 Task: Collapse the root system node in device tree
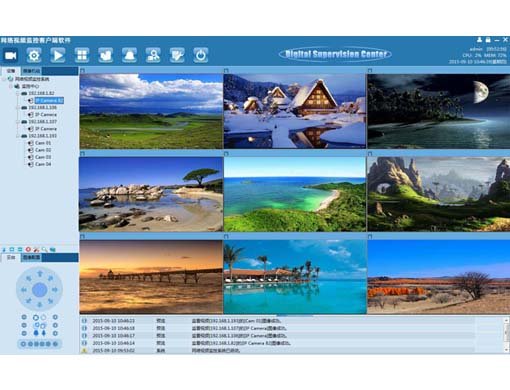click(4, 79)
